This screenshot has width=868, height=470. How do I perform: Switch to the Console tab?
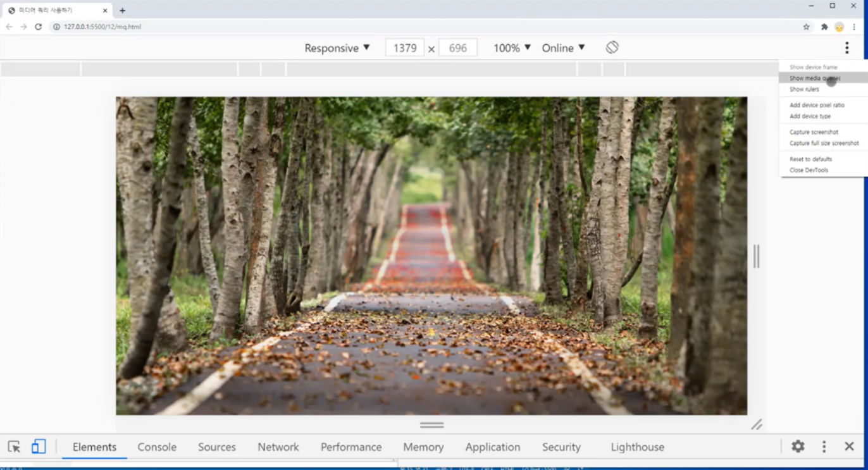coord(157,447)
